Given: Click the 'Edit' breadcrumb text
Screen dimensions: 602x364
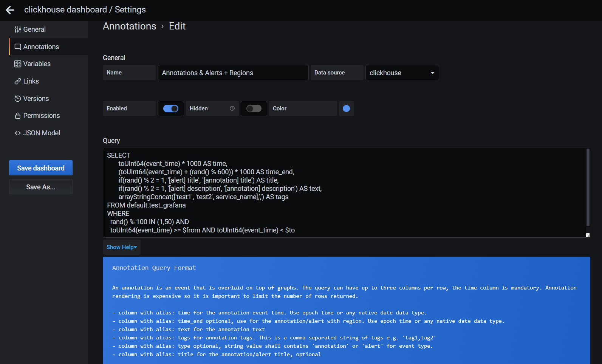Looking at the screenshot, I should 177,26.
